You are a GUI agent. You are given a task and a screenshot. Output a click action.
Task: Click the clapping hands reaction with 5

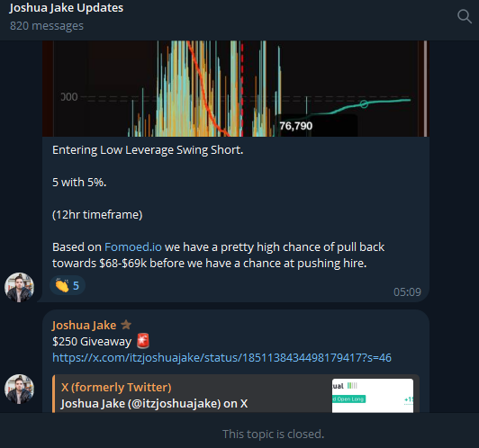[68, 286]
